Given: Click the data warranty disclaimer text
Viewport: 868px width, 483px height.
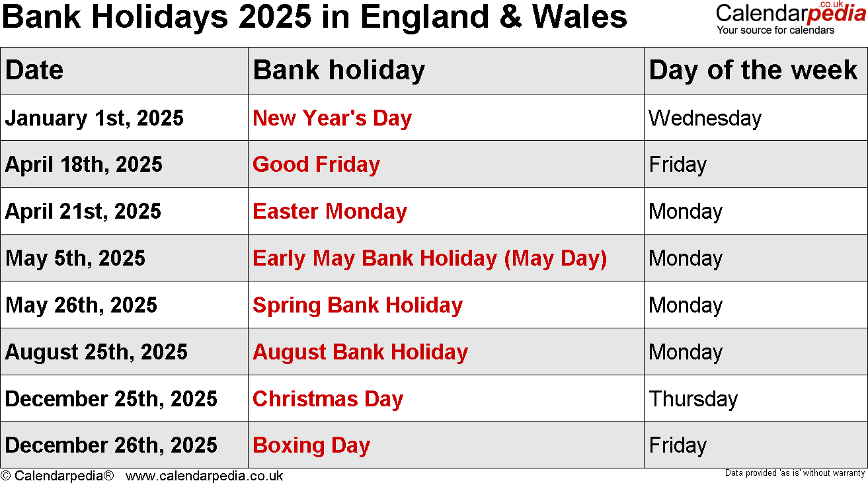Looking at the screenshot, I should point(795,473).
